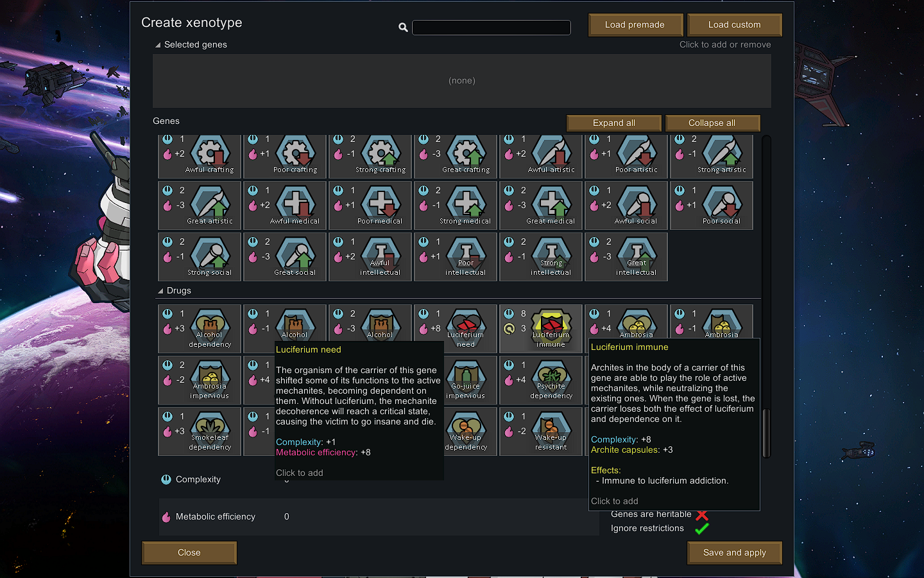
Task: Pick the Poor artistic gene
Action: coord(626,156)
